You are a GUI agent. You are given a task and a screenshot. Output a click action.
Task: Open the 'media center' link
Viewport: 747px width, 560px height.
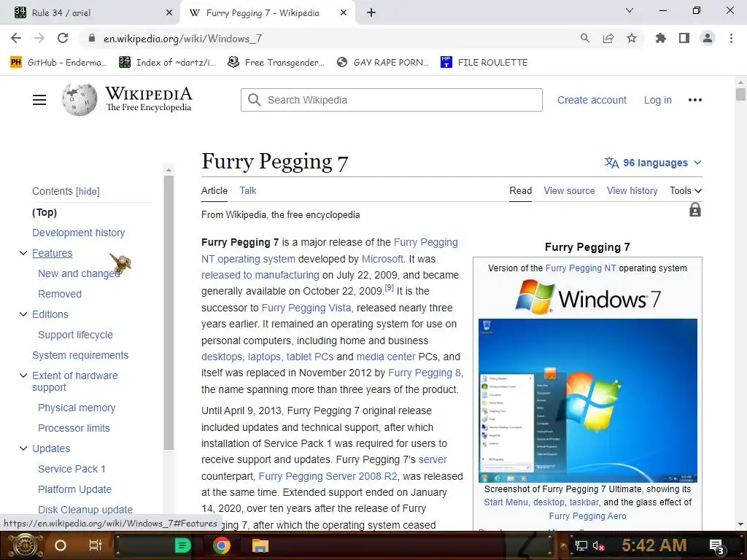tap(386, 357)
